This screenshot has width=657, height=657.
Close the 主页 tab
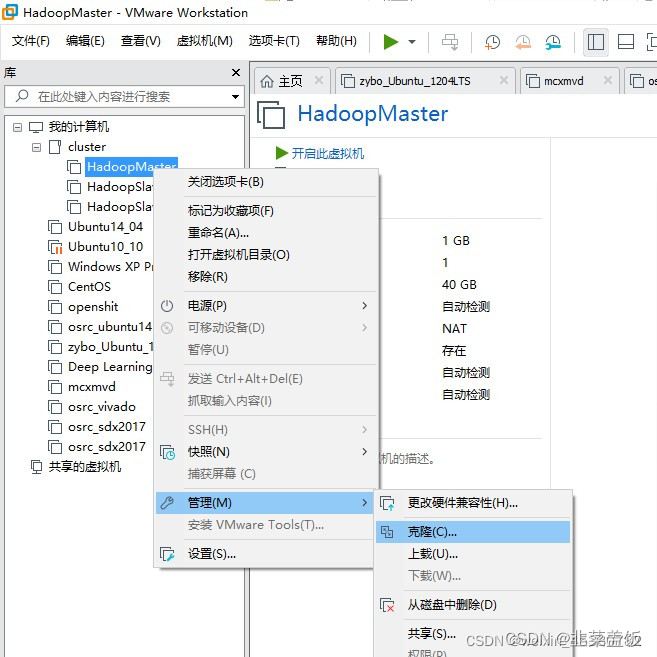tap(319, 80)
